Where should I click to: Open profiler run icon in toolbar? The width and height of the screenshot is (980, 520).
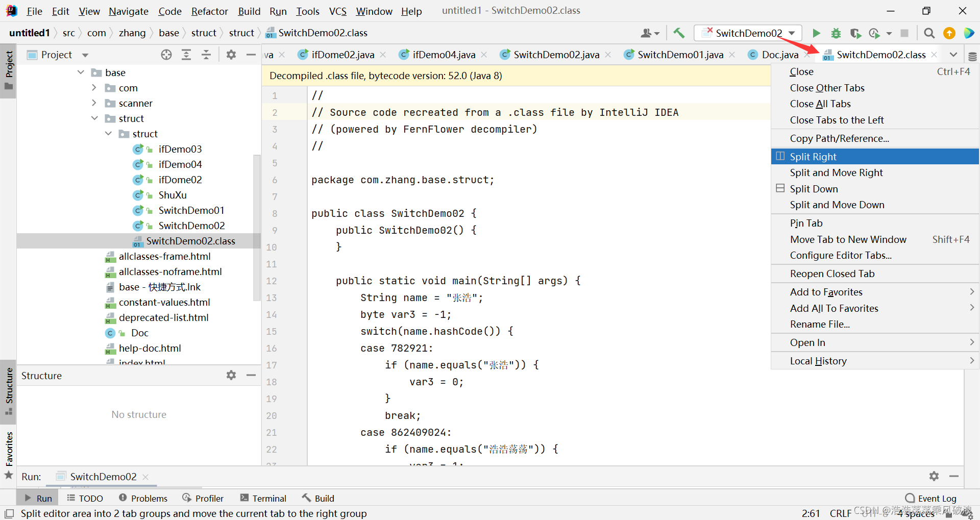tap(875, 33)
